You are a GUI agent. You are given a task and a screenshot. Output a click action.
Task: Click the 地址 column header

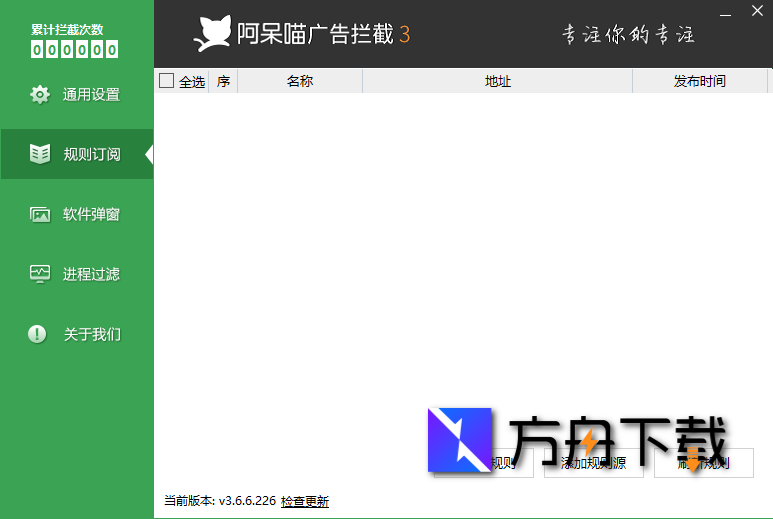pos(497,81)
